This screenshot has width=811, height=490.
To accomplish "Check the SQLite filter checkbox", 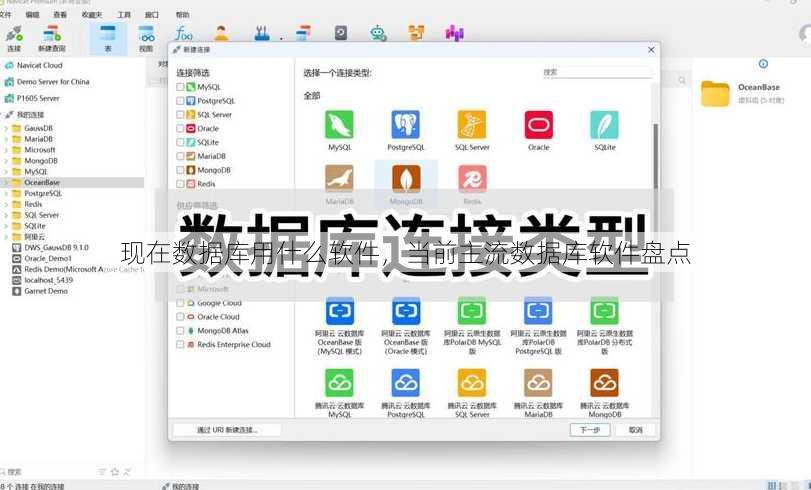I will coord(180,142).
